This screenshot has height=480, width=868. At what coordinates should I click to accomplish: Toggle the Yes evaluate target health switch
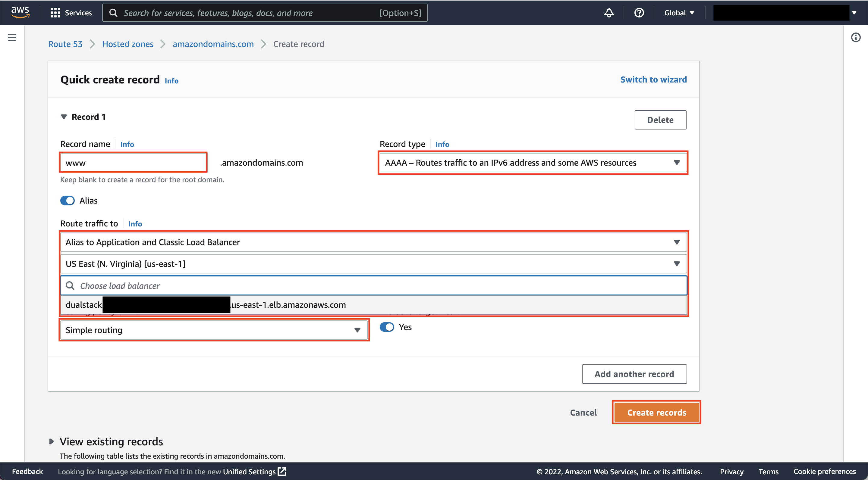tap(387, 326)
